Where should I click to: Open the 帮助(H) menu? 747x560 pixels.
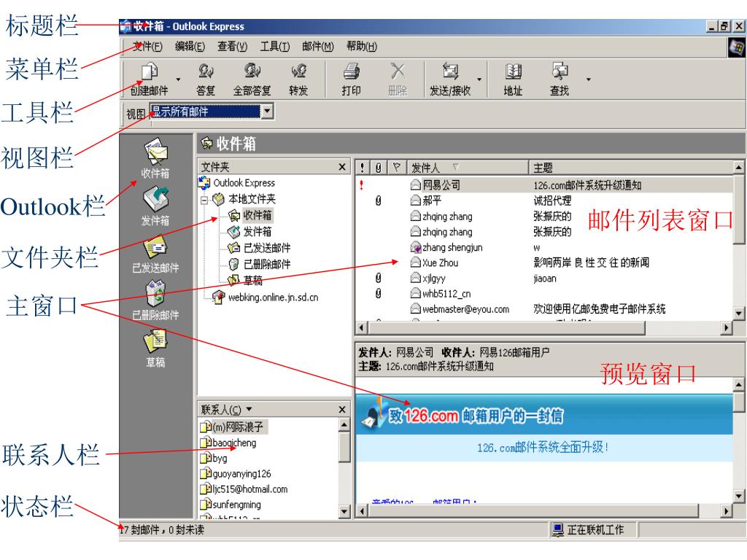click(x=362, y=47)
